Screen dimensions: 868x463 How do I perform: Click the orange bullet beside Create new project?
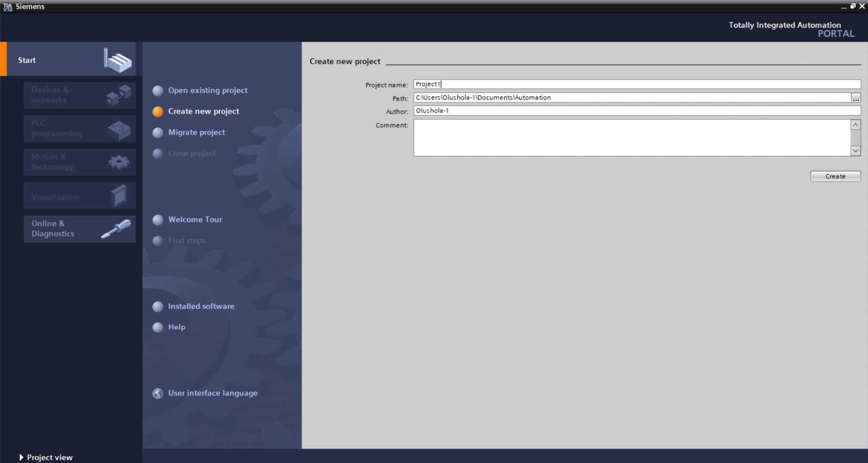coord(158,111)
